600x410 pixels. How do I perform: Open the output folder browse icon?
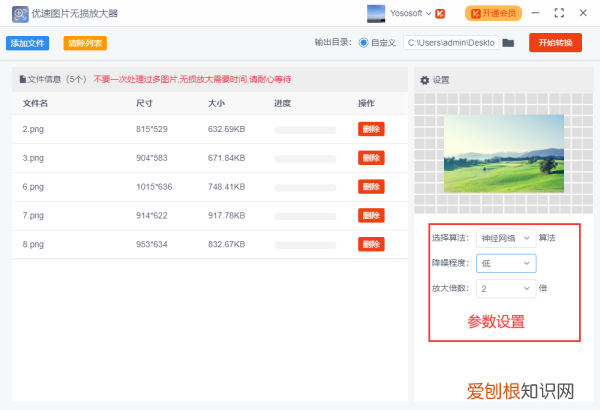[508, 42]
